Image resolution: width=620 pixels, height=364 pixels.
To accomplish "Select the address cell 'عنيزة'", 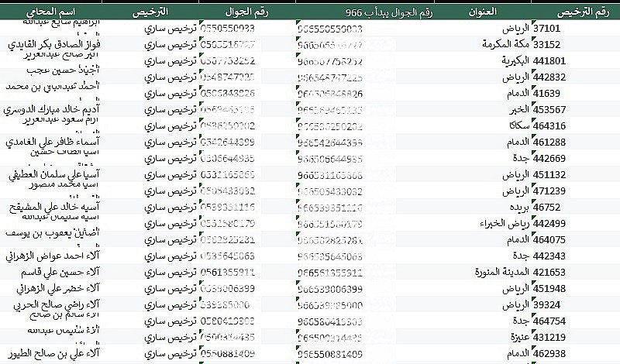I will click(520, 337).
